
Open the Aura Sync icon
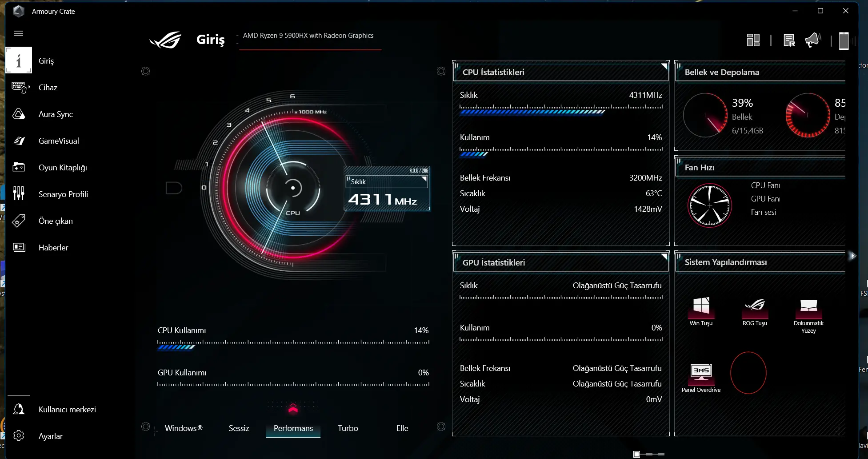click(x=19, y=114)
